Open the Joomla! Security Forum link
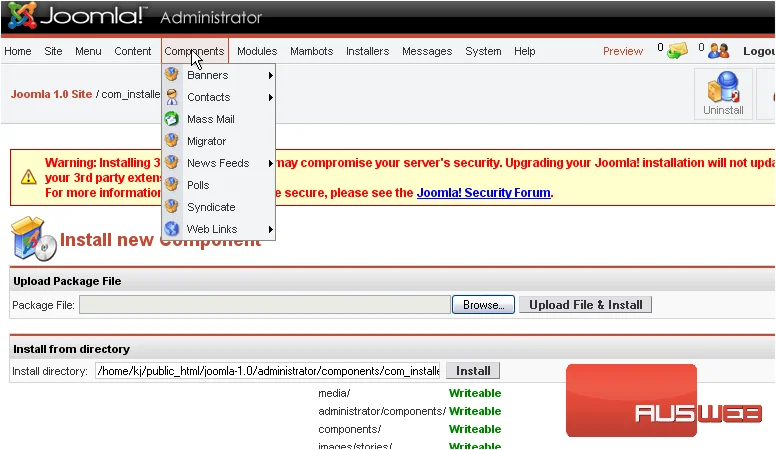This screenshot has height=450, width=776. coord(484,193)
